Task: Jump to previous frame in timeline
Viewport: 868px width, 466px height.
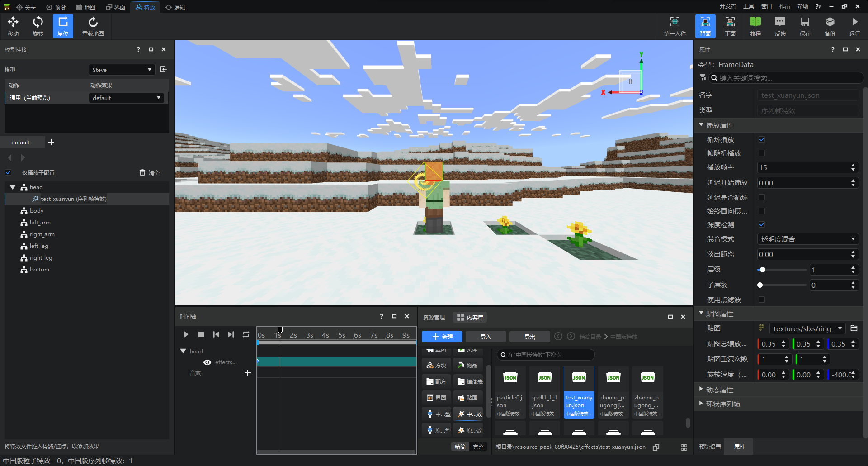Action: coord(216,334)
